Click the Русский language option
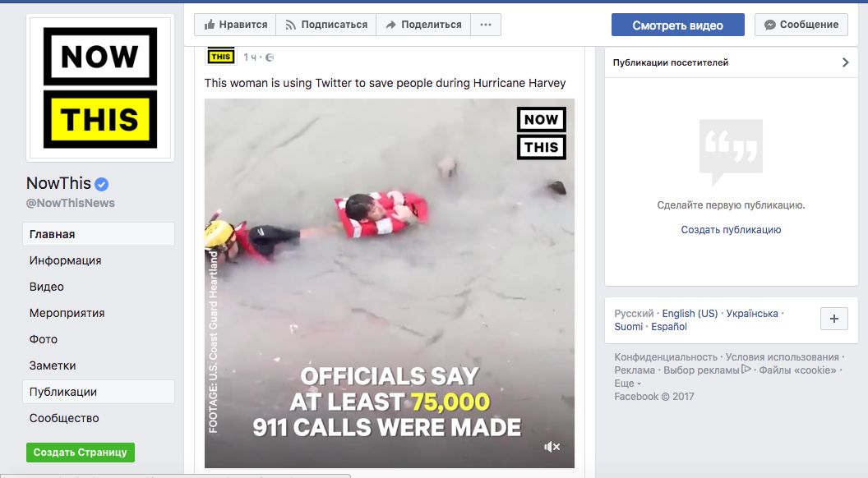This screenshot has width=868, height=478. [634, 313]
